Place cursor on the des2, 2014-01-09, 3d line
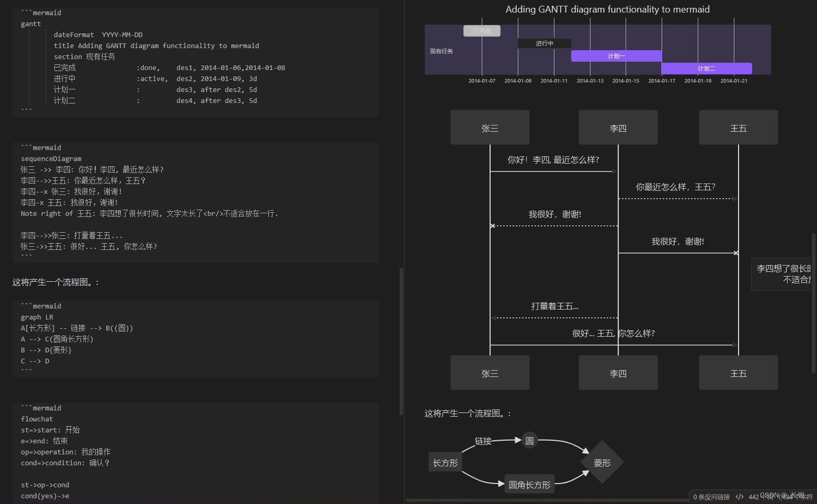 pos(155,79)
